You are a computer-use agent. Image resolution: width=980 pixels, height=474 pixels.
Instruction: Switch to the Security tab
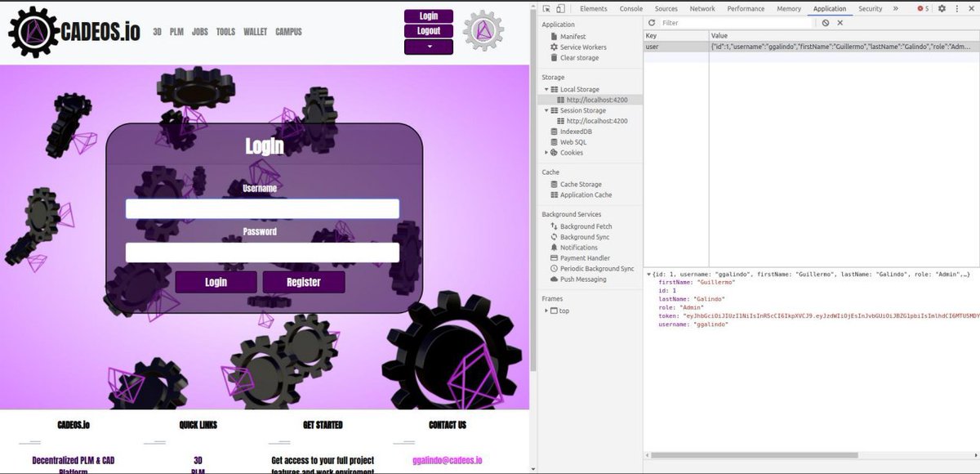point(871,8)
